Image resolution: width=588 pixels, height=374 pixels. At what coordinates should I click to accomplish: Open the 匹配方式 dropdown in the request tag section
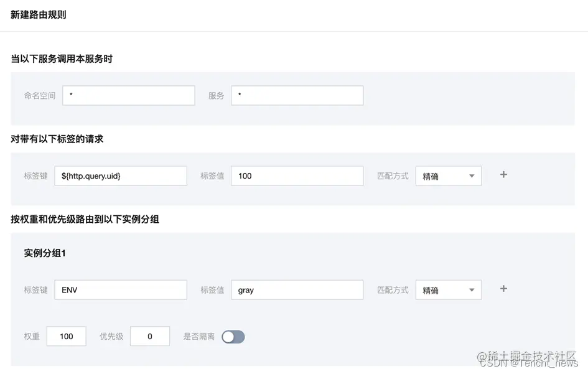[448, 175]
